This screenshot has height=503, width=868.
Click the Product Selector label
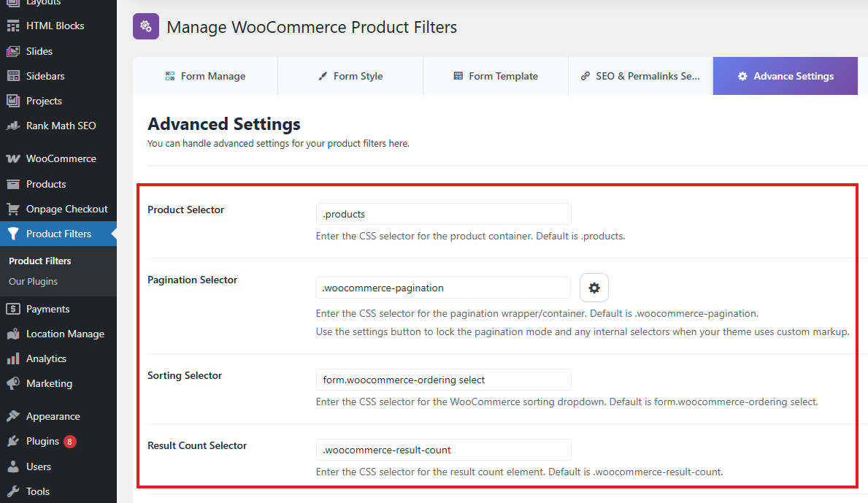click(x=186, y=210)
